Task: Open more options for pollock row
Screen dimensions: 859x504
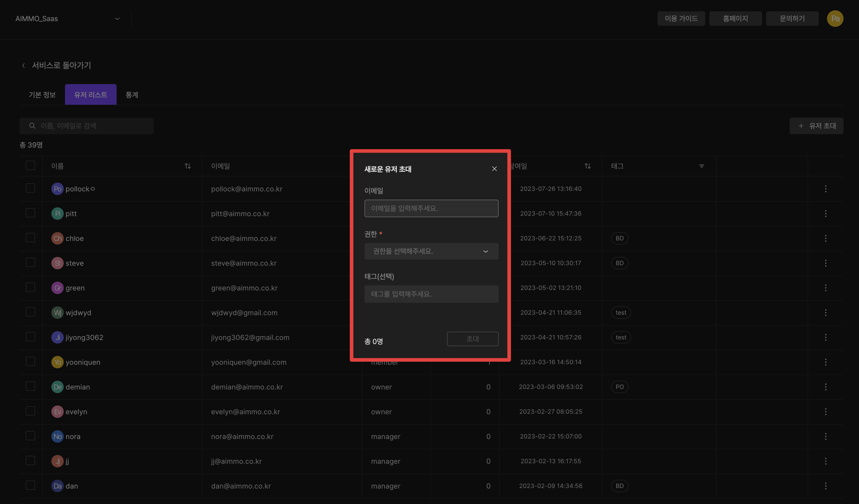Action: (825, 189)
